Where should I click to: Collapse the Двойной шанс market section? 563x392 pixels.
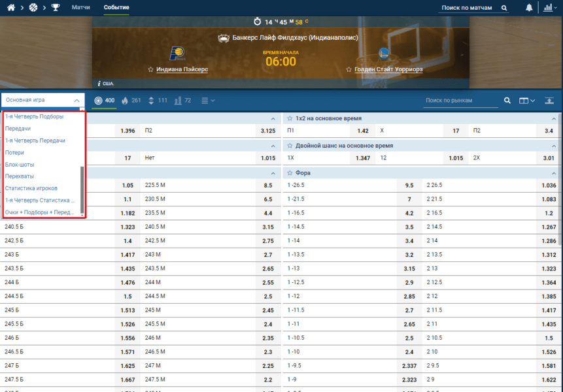pos(551,146)
